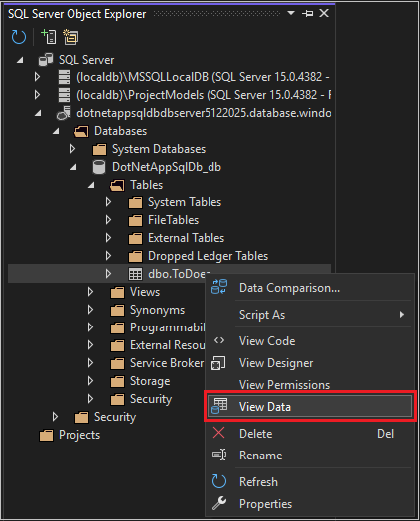Image resolution: width=420 pixels, height=521 pixels.
Task: Expand the System Databases folder
Action: (x=72, y=149)
